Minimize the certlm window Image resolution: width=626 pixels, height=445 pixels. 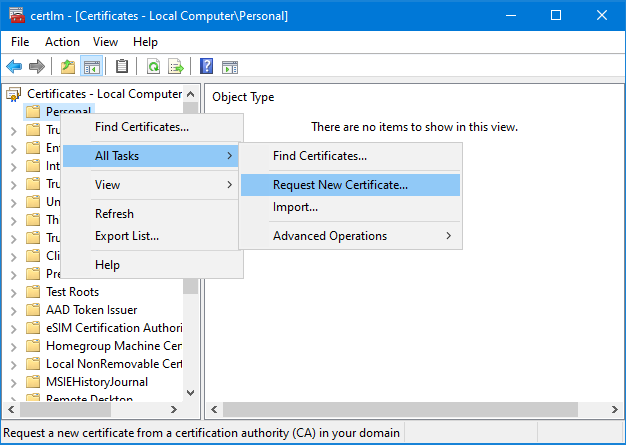pyautogui.click(x=511, y=16)
